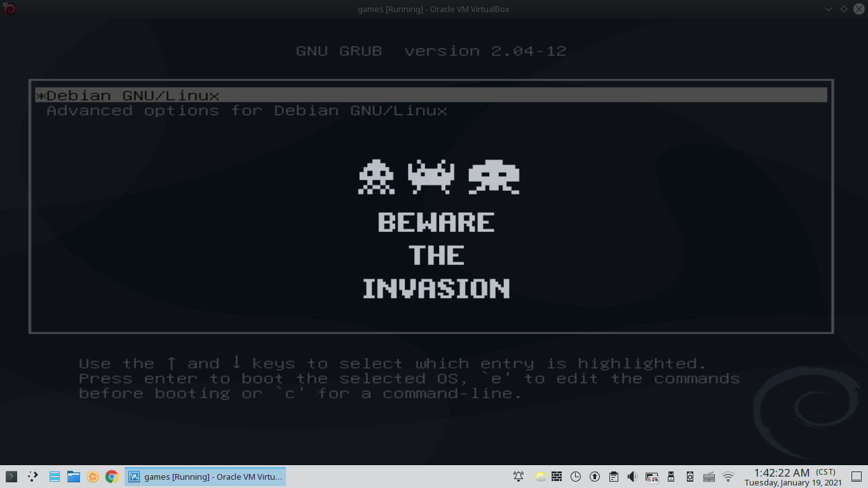Open the volume speaker tray icon
Screen dimensions: 868x488
click(x=632, y=477)
